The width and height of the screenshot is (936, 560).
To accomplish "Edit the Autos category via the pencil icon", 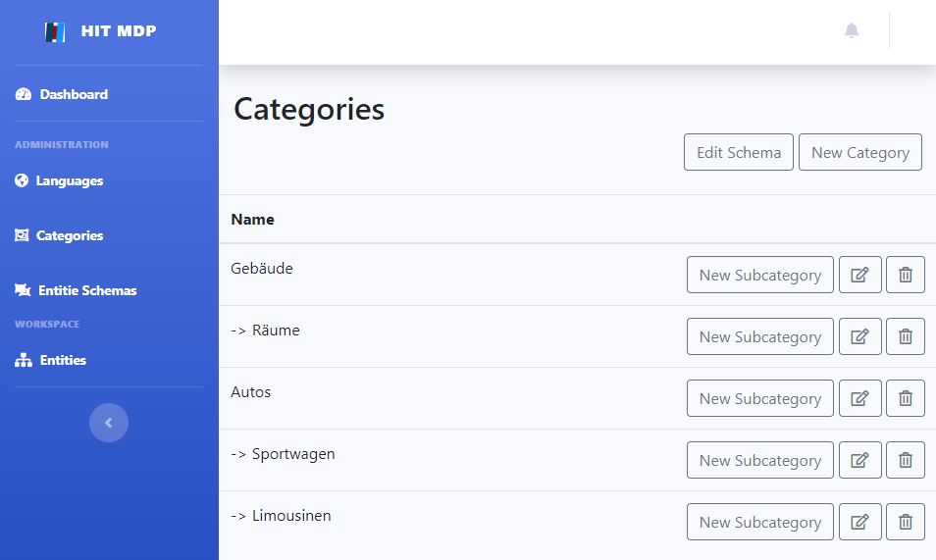I will (x=859, y=398).
